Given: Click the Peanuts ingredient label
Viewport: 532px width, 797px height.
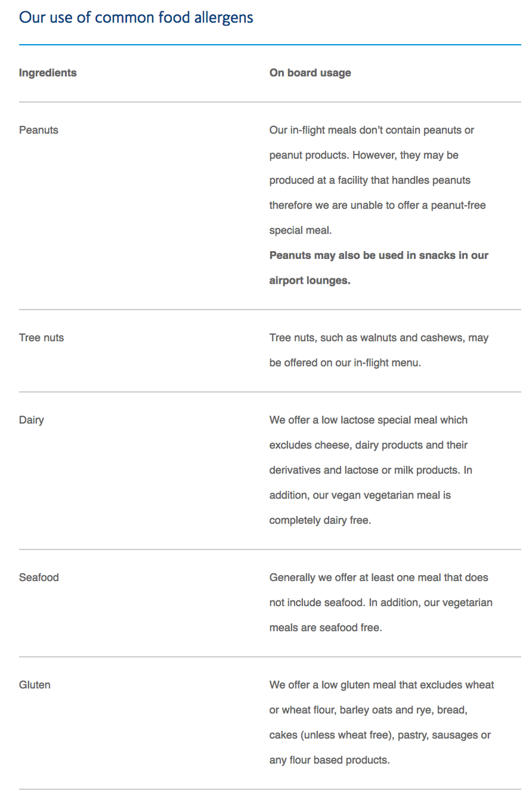Looking at the screenshot, I should click(38, 130).
